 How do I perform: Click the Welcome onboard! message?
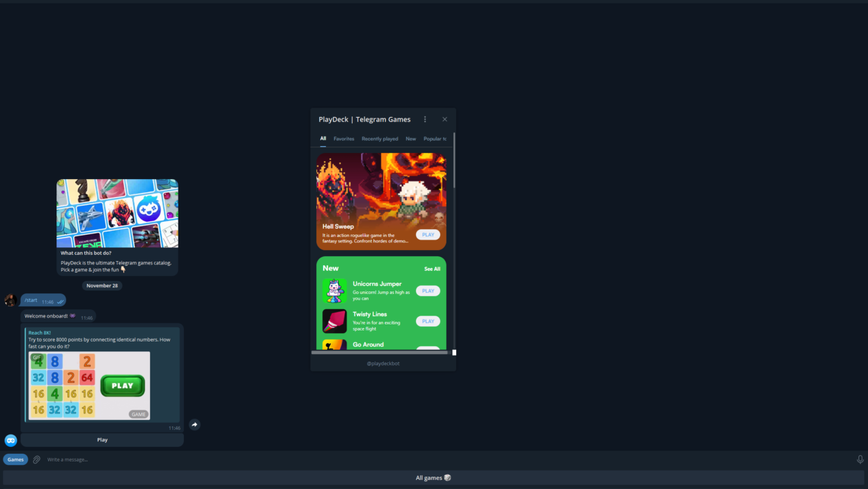[x=58, y=317]
